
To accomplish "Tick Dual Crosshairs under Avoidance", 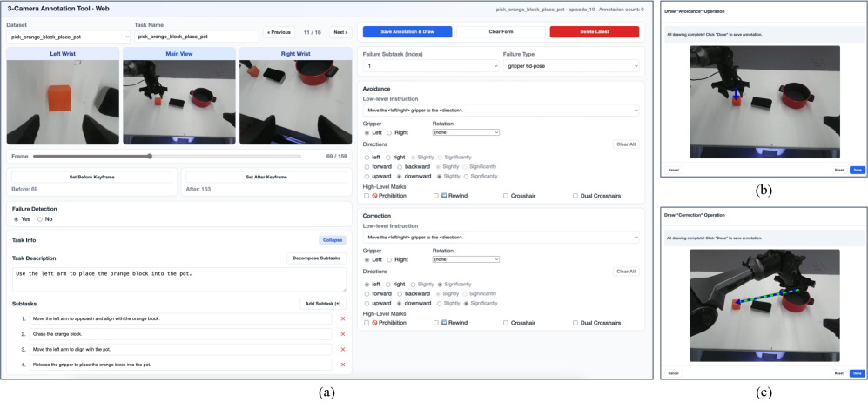I will [575, 196].
